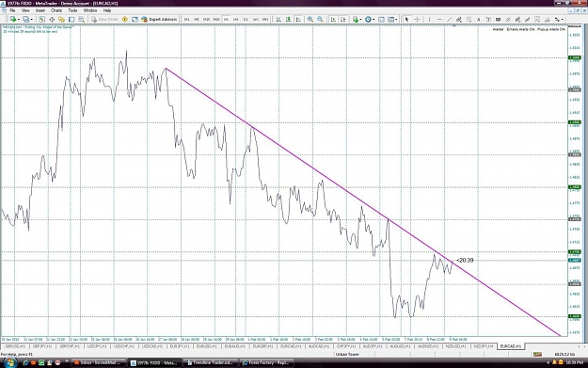Viewport: 588px width, 368px height.
Task: Switch to the EURUSD,H1 chart tab
Action: (x=207, y=346)
